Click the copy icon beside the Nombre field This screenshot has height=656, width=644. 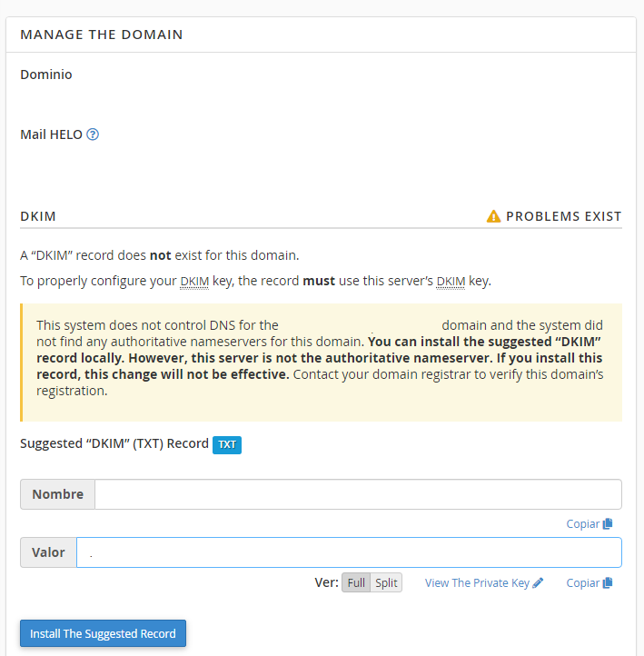pos(608,523)
